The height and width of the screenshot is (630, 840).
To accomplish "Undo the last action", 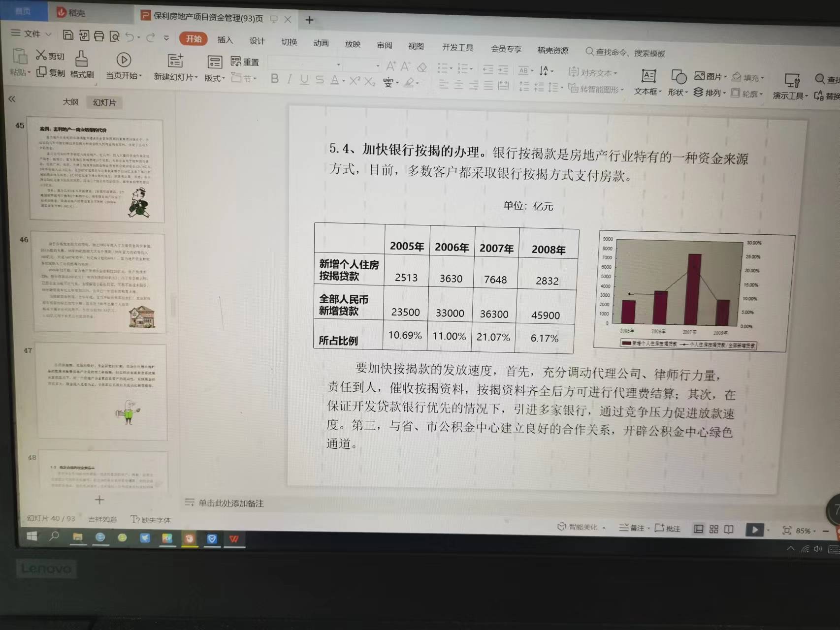I will point(129,37).
